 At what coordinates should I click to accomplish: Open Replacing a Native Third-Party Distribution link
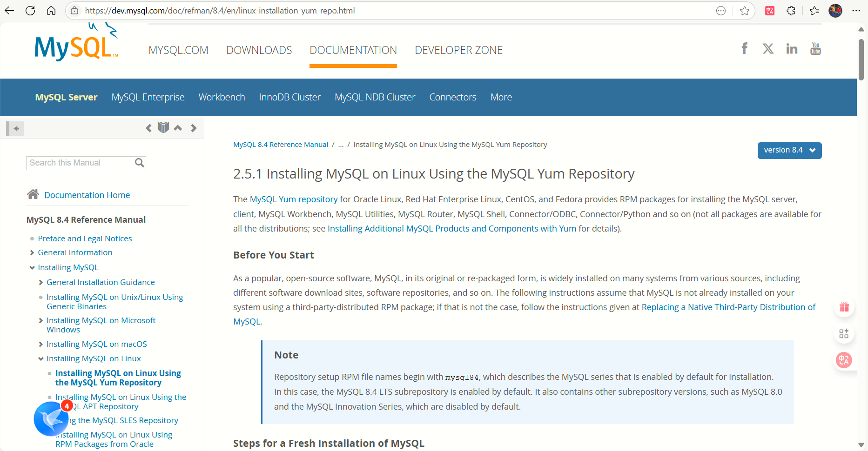pos(728,307)
